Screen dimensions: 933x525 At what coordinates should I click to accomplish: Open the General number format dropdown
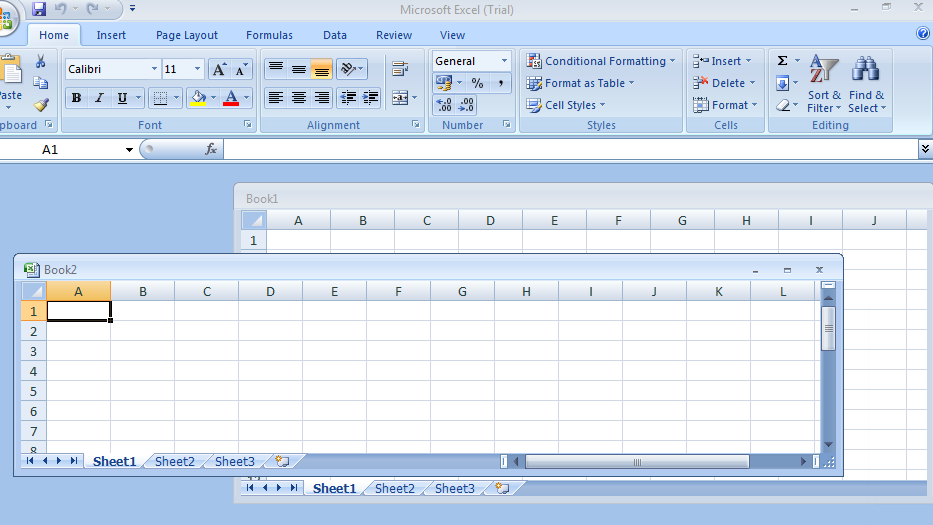pyautogui.click(x=505, y=61)
